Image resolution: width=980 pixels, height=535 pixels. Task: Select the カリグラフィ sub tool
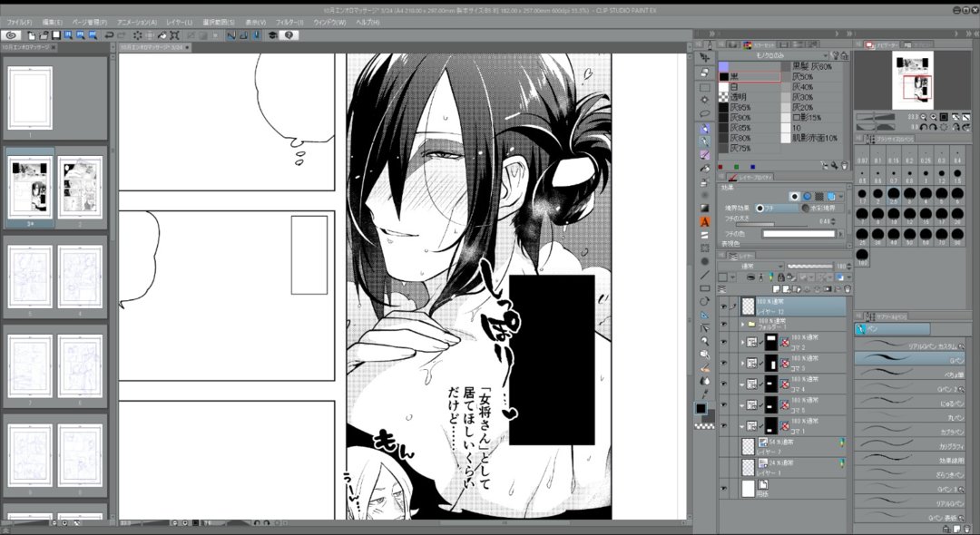point(909,443)
